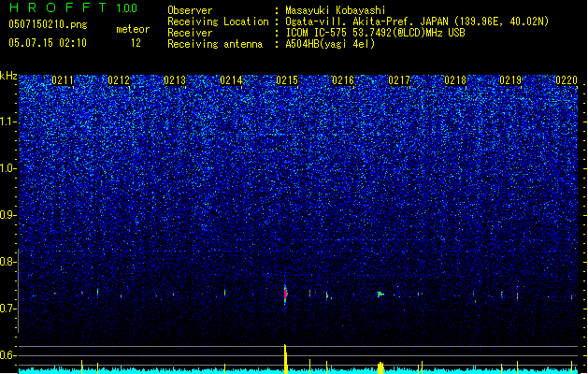588x374 pixels.
Task: Click the strong red meteor echo at 0215
Action: pos(285,294)
